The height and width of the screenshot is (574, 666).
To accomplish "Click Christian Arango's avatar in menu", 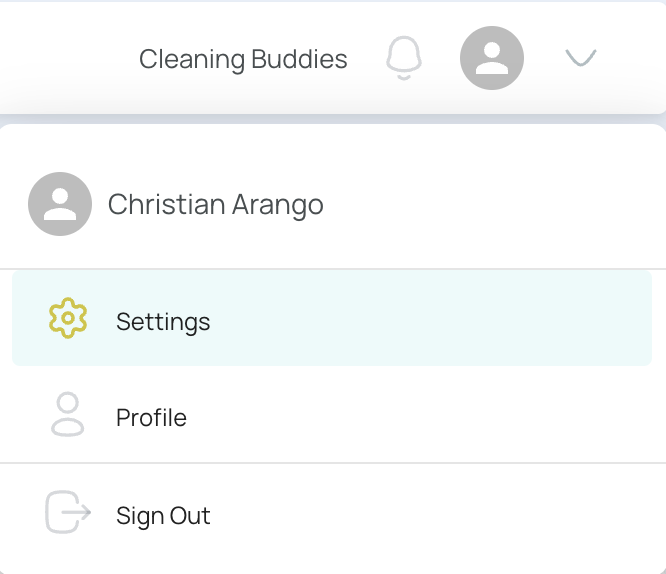I will coord(60,204).
